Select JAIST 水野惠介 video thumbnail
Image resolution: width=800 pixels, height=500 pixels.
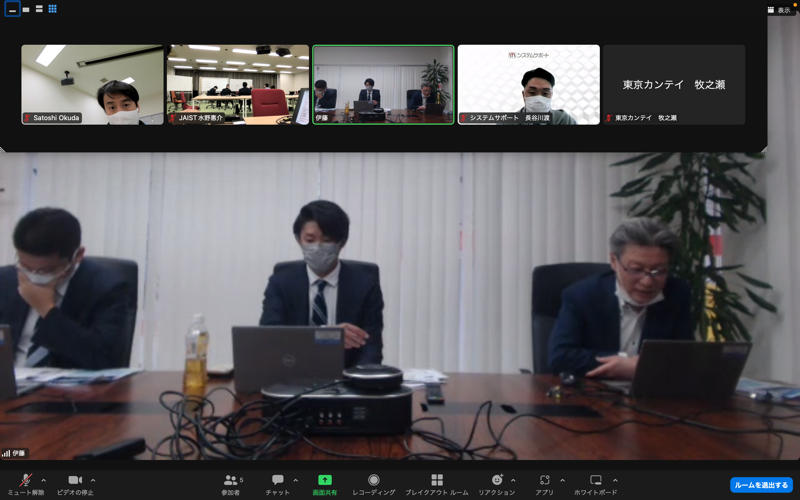[238, 85]
